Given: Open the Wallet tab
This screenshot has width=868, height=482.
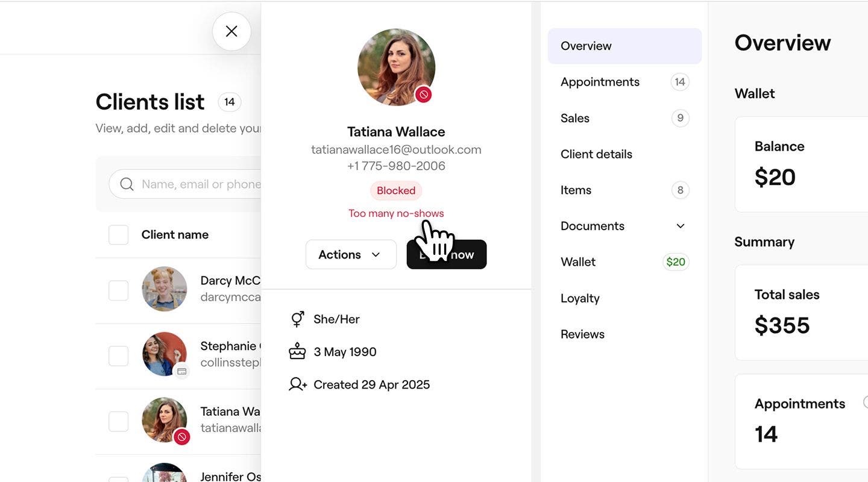Looking at the screenshot, I should click(624, 262).
